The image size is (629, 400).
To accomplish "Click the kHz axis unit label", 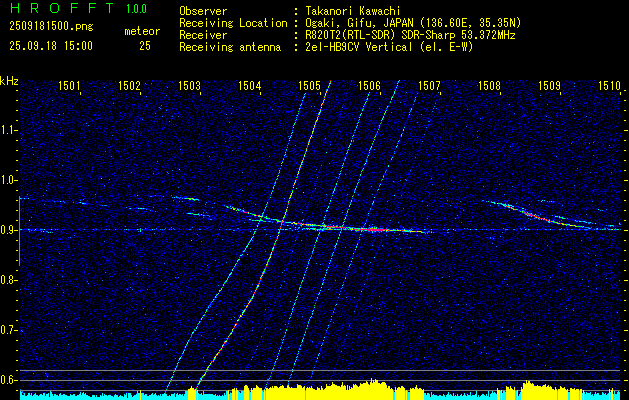I will 9,81.
